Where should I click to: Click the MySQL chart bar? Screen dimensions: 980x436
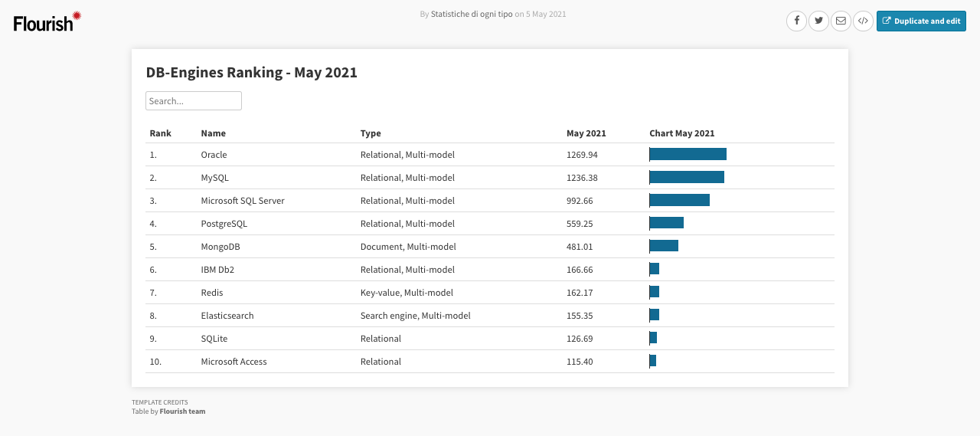[687, 177]
